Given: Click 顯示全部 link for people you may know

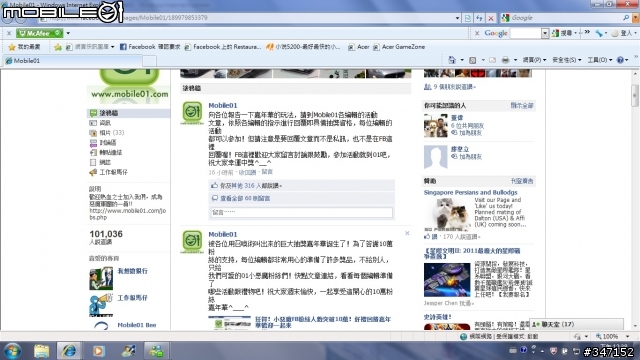Looking at the screenshot, I should click(522, 106).
